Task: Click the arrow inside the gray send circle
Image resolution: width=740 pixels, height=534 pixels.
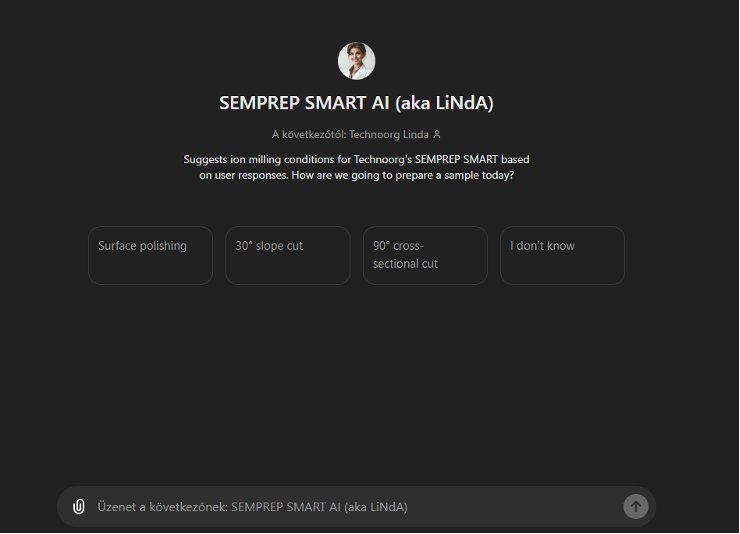Action: pyautogui.click(x=635, y=507)
